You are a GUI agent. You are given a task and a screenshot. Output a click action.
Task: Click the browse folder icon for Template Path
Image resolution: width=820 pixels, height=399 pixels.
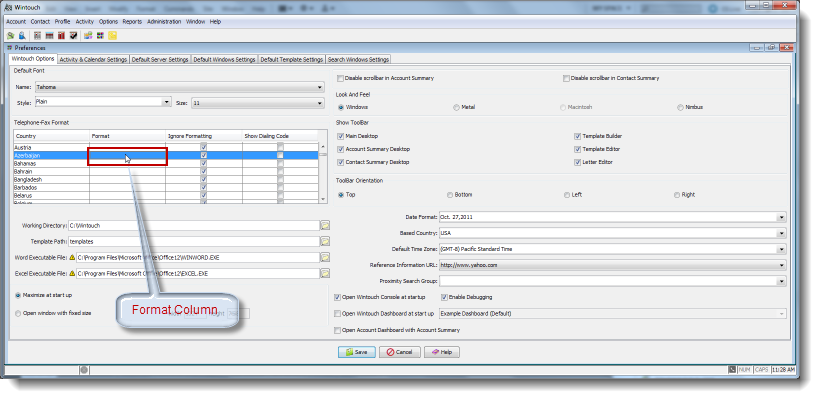325,242
